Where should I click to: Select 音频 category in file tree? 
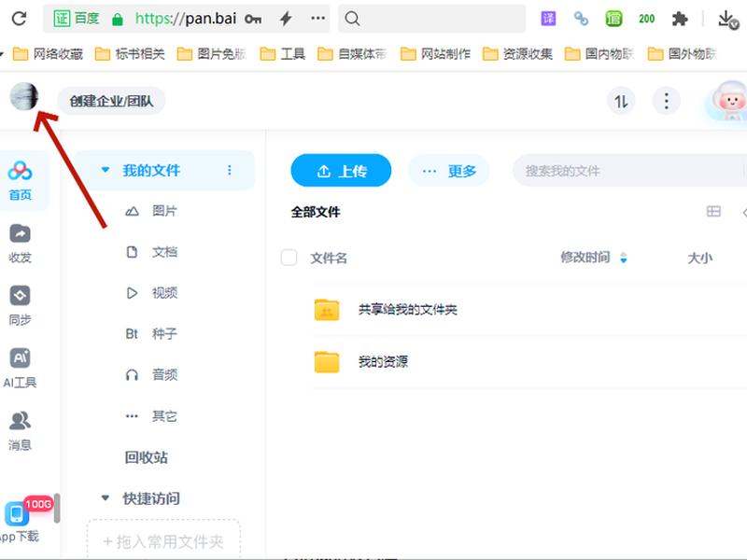(164, 375)
